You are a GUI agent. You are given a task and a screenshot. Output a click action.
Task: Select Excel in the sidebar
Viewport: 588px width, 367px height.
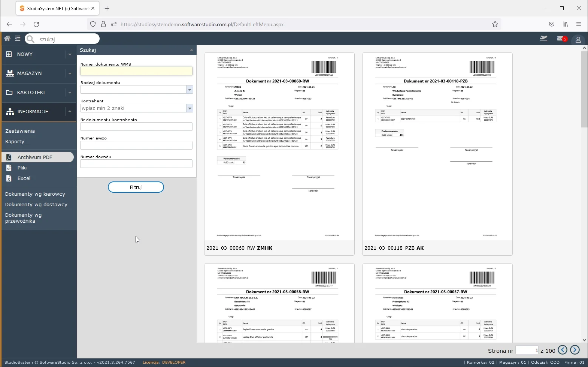24,178
